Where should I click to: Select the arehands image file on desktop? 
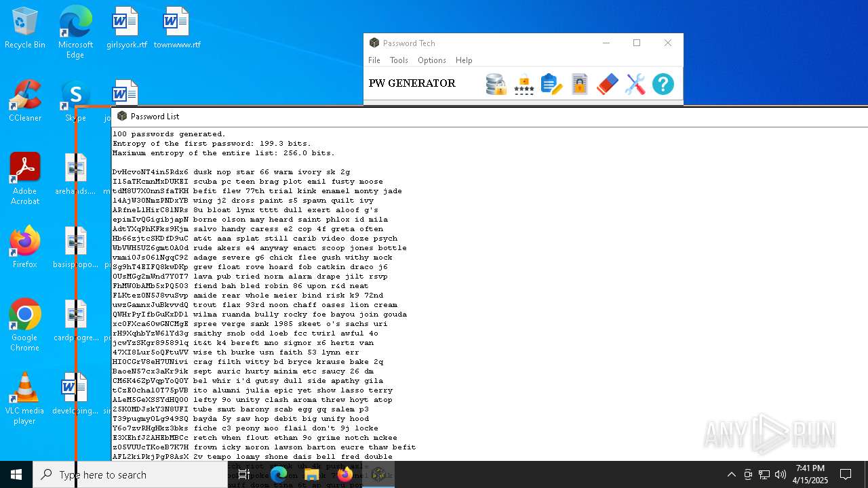coord(75,174)
